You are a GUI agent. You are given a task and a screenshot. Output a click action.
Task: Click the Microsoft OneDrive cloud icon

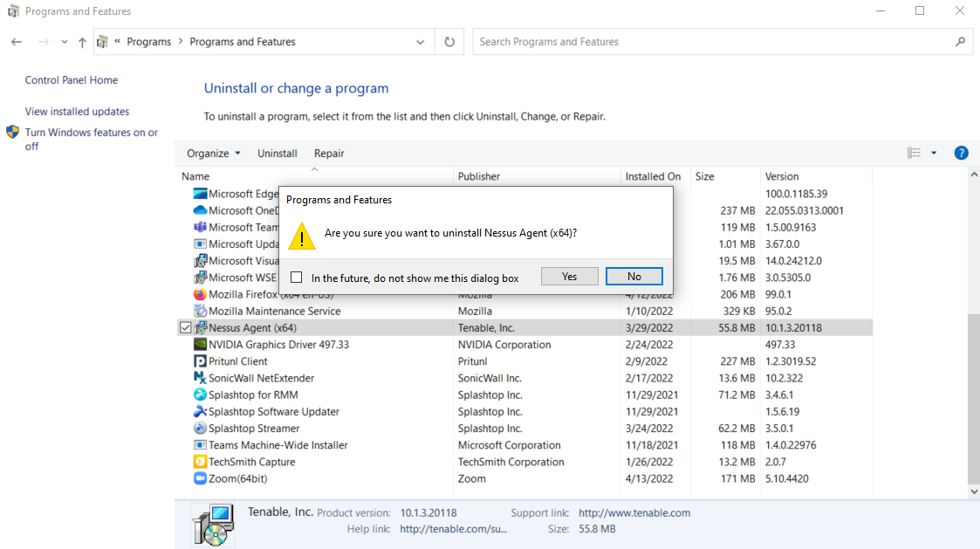(x=200, y=210)
